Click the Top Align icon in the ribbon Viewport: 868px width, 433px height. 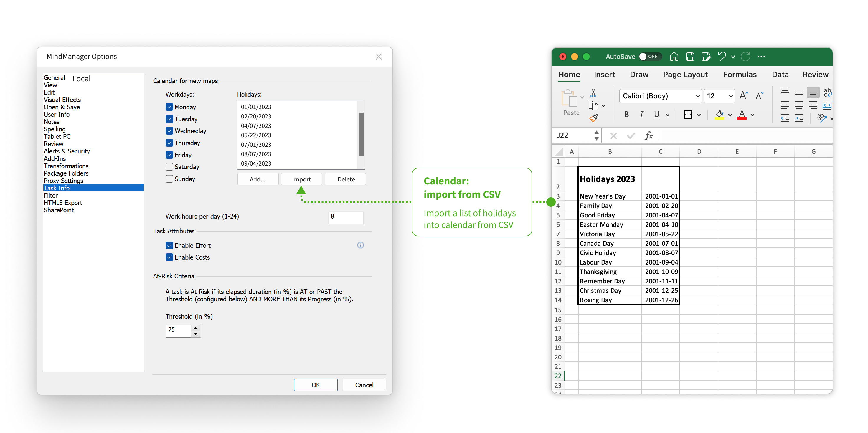pyautogui.click(x=785, y=91)
